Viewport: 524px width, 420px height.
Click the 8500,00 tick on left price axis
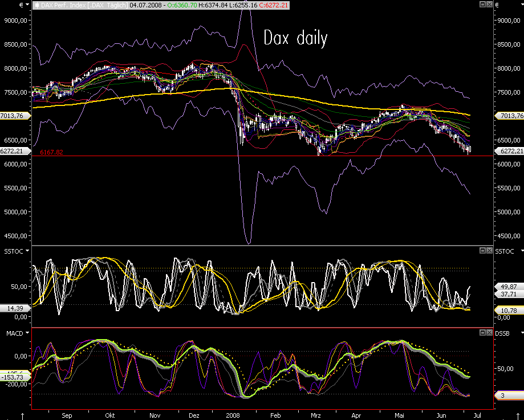click(16, 44)
